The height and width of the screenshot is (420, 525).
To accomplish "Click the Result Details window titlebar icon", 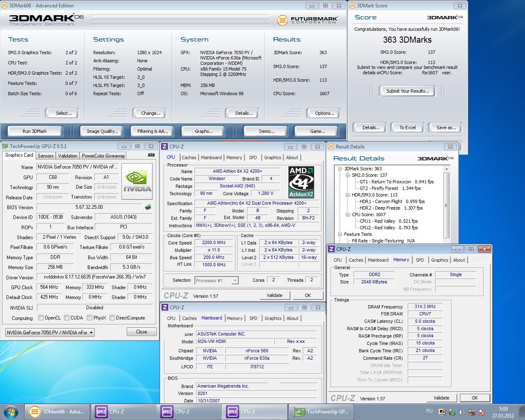I will coord(331,146).
